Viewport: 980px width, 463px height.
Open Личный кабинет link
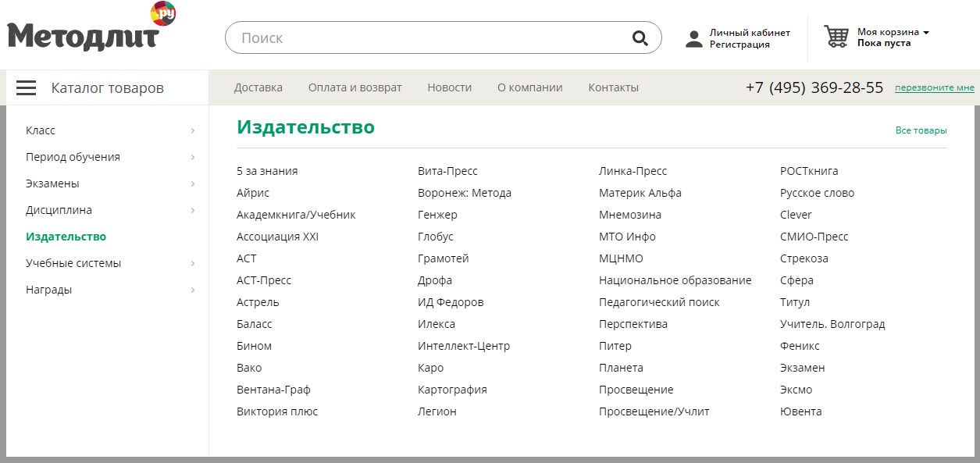pyautogui.click(x=750, y=33)
